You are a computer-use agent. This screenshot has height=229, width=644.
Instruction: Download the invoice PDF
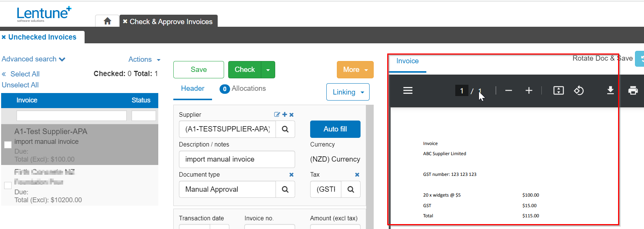(x=611, y=90)
